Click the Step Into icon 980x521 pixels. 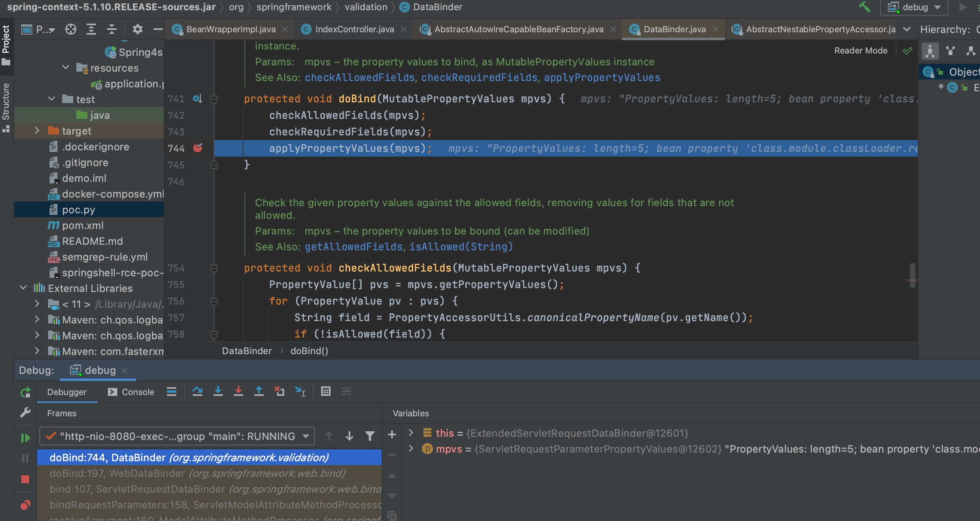pyautogui.click(x=218, y=392)
